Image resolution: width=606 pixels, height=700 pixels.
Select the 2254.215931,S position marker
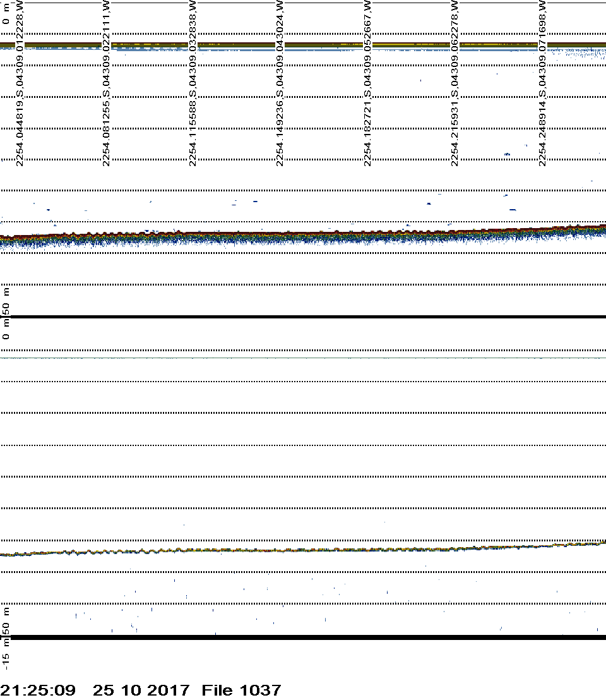coord(456,83)
